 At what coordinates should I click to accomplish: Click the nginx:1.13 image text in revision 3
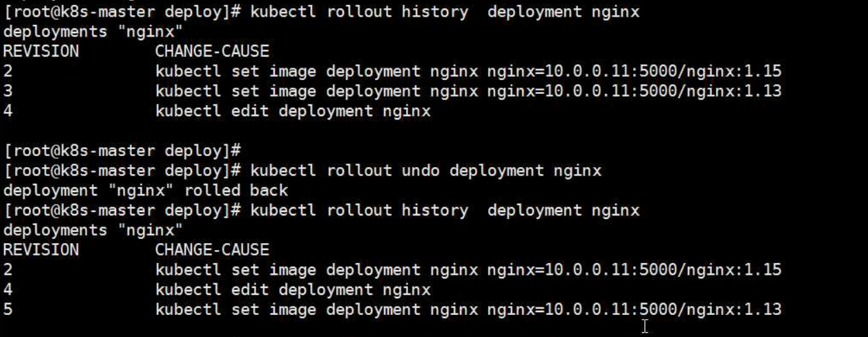click(733, 91)
